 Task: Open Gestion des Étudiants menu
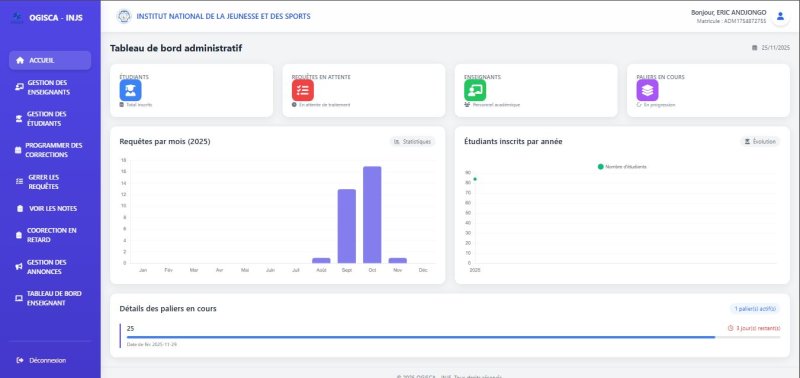[x=50, y=119]
